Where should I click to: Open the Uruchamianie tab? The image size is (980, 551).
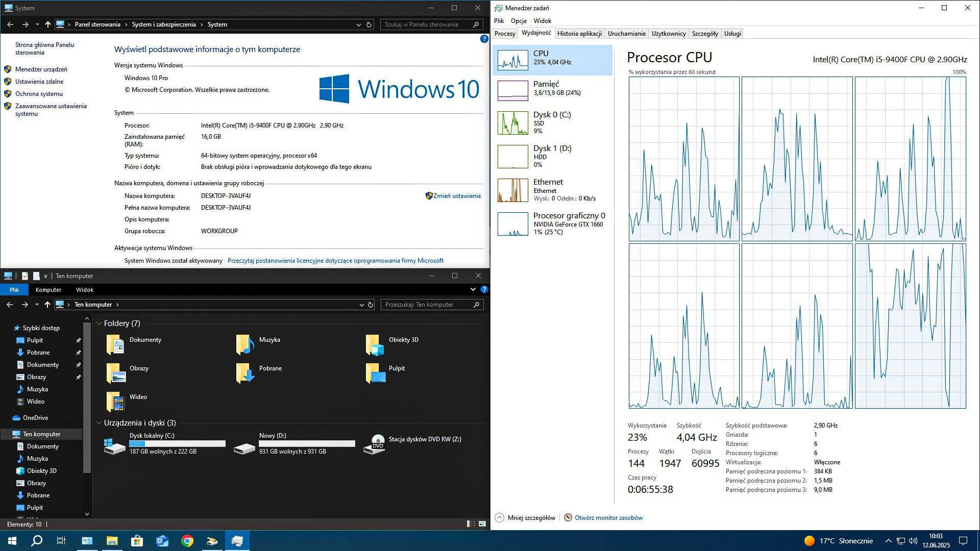tap(626, 34)
